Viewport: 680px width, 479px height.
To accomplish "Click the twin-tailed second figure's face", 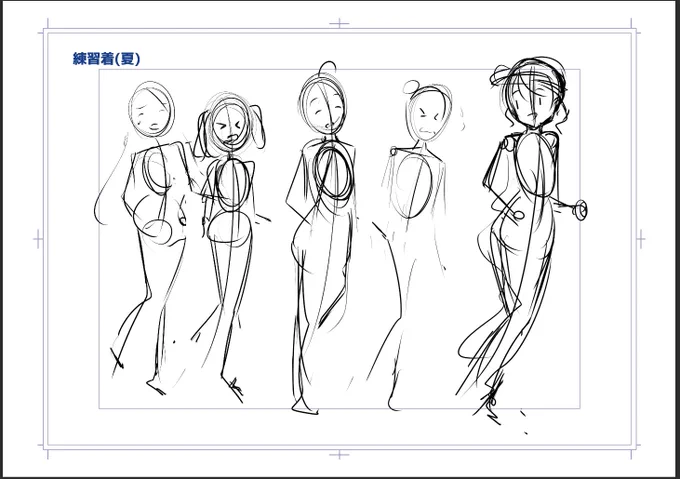I will (x=230, y=125).
